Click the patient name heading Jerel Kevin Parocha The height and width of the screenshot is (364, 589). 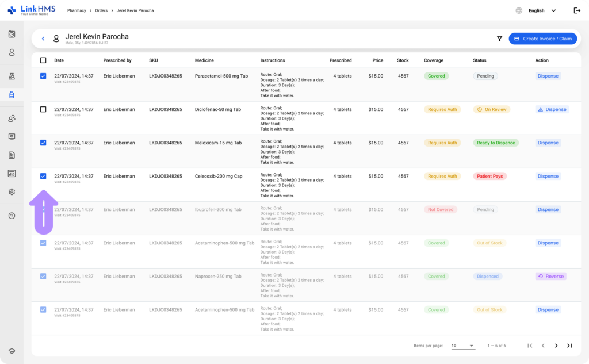click(x=97, y=36)
